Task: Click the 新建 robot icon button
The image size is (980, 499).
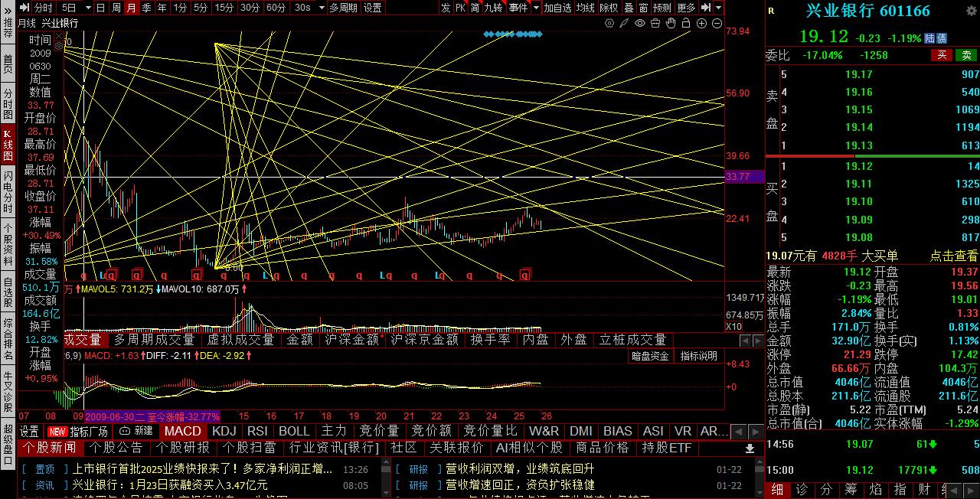Action: click(x=136, y=431)
